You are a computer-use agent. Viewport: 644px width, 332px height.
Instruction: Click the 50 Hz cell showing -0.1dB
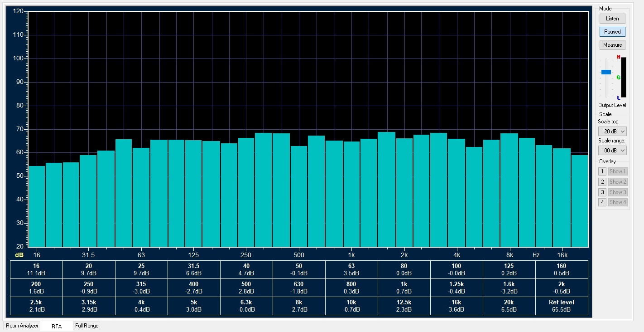pyautogui.click(x=299, y=270)
